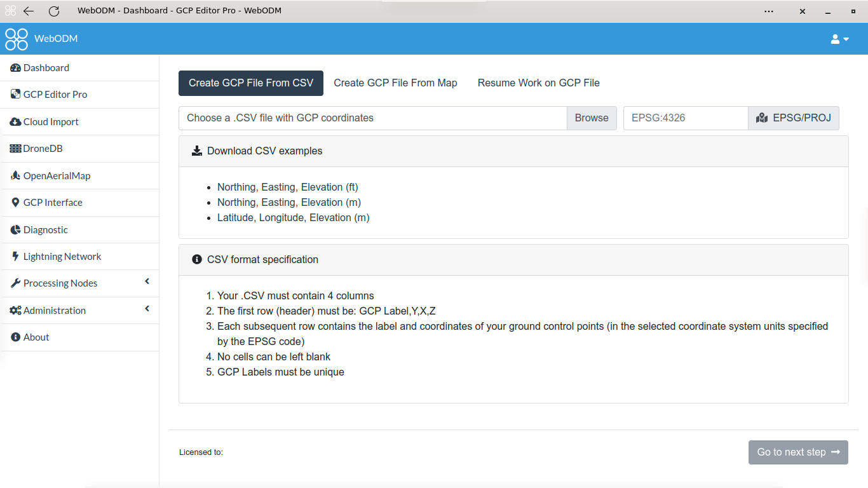Viewport: 868px width, 488px height.
Task: Focus the EPSG:4326 code input field
Action: click(x=686, y=118)
